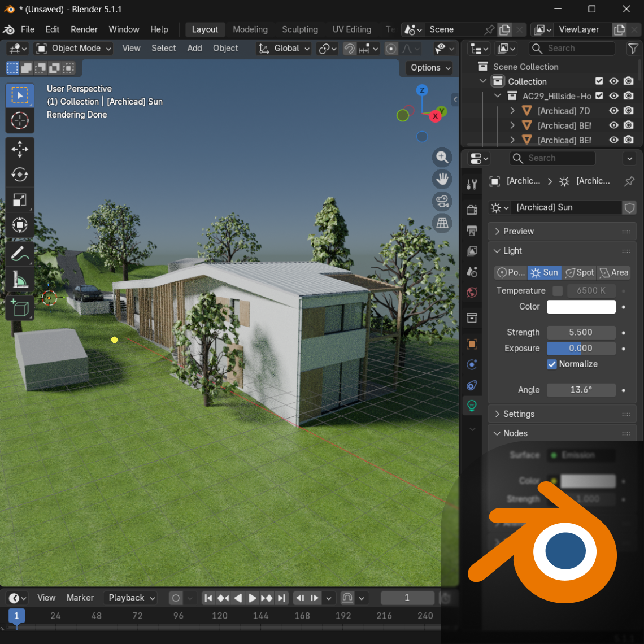Click the outliner filter funnel icon
Viewport: 644px width, 644px height.
(x=633, y=48)
